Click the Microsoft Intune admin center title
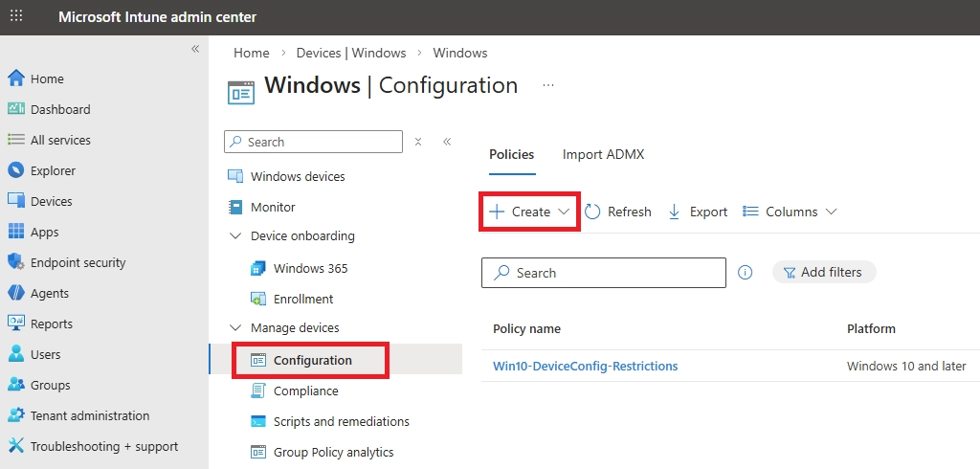The height and width of the screenshot is (469, 980). 158,17
